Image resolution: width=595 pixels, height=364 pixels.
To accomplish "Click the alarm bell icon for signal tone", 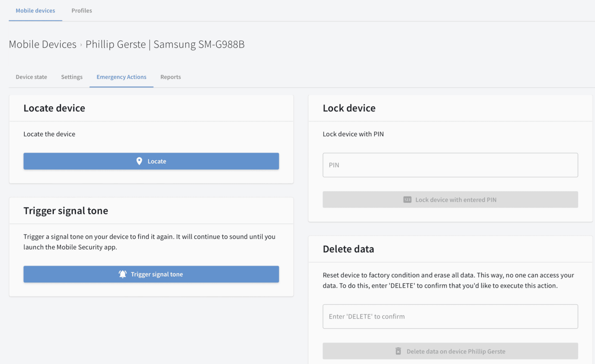I will [123, 274].
